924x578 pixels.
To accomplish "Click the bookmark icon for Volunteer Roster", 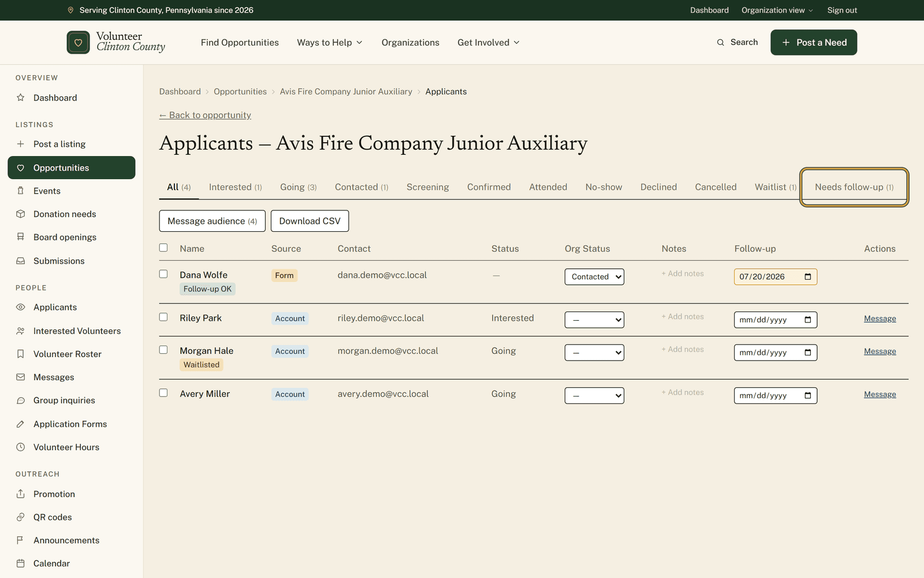I will (x=21, y=354).
